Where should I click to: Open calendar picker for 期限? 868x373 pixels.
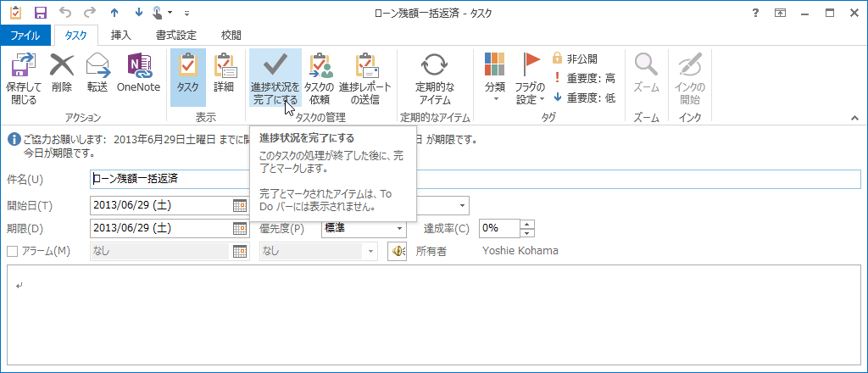[240, 229]
